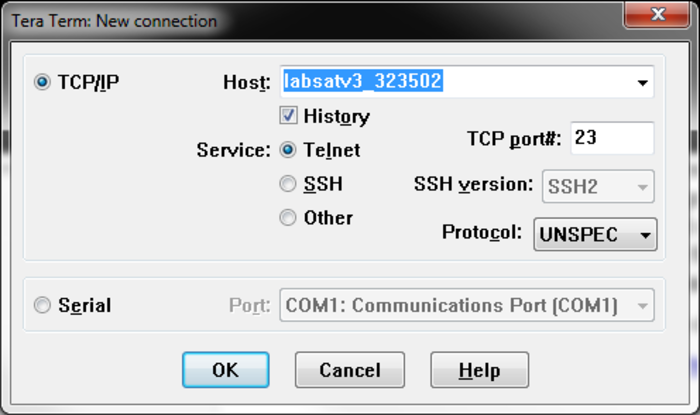Pick the Other service radio button
The width and height of the screenshot is (700, 415).
(x=288, y=217)
